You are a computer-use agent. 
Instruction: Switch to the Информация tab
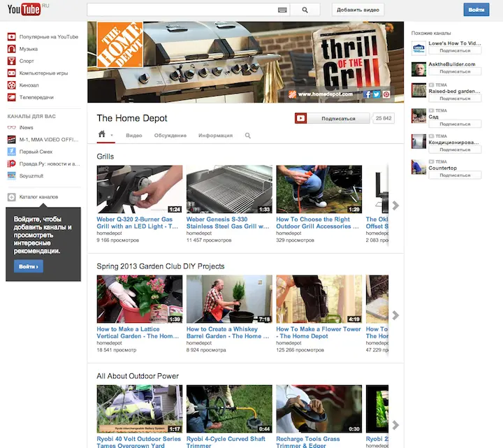coord(215,136)
